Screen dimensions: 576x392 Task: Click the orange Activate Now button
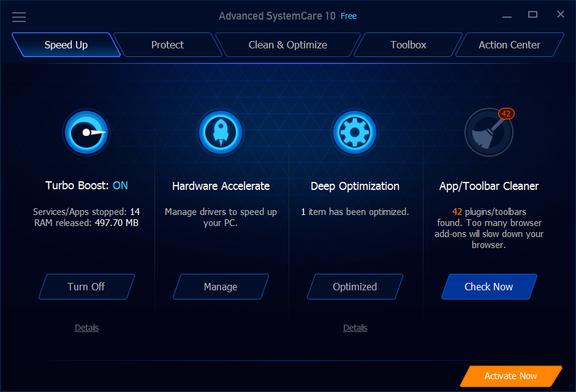[510, 376]
